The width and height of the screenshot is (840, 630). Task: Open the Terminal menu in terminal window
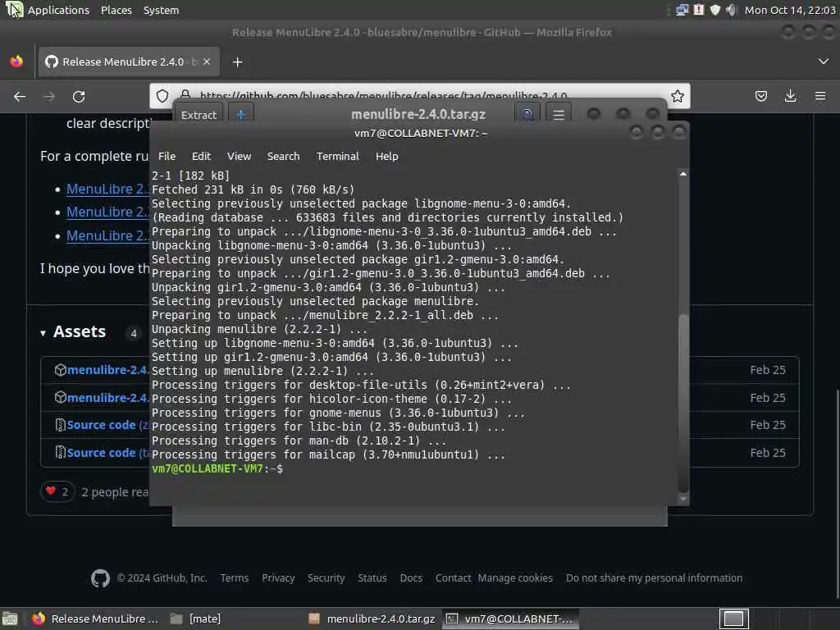(337, 157)
